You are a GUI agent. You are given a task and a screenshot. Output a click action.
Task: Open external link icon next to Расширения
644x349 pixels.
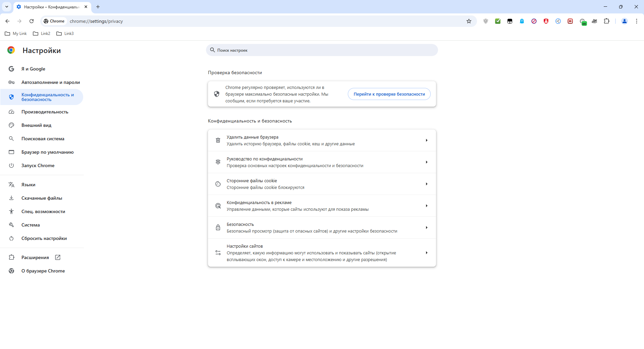point(58,257)
